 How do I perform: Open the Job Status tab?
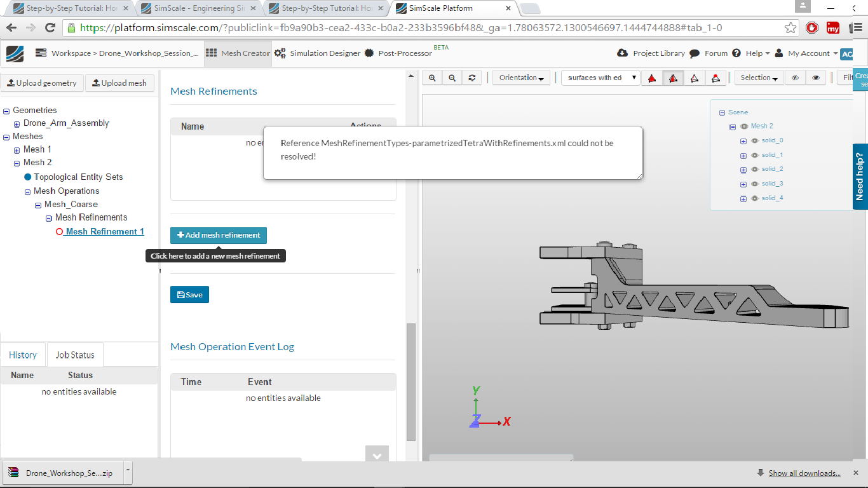(75, 355)
